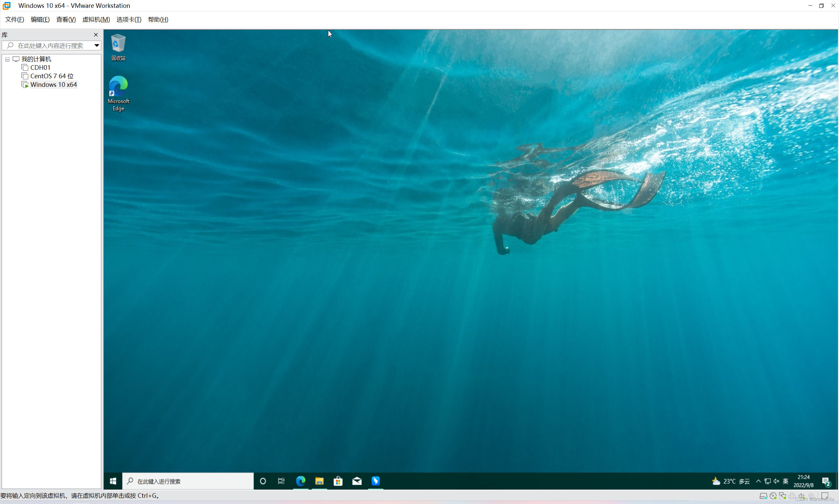Close the 库 library panel

point(96,35)
